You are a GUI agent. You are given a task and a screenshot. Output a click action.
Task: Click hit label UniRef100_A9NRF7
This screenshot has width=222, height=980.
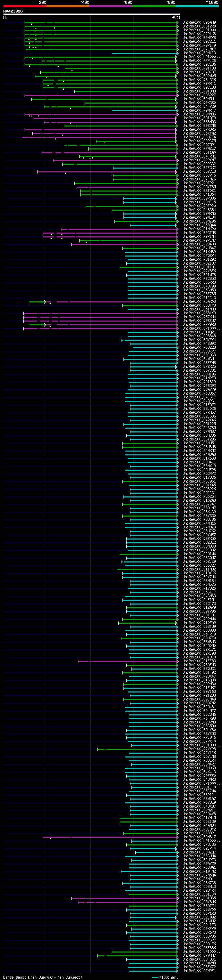pos(199,110)
